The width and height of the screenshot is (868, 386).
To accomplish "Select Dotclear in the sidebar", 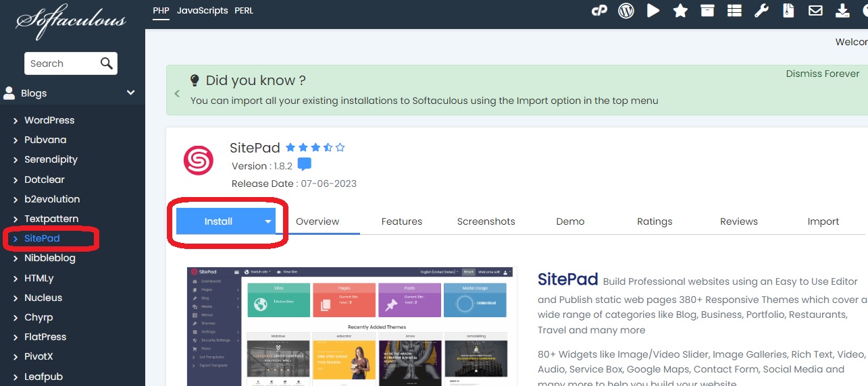I will (45, 180).
